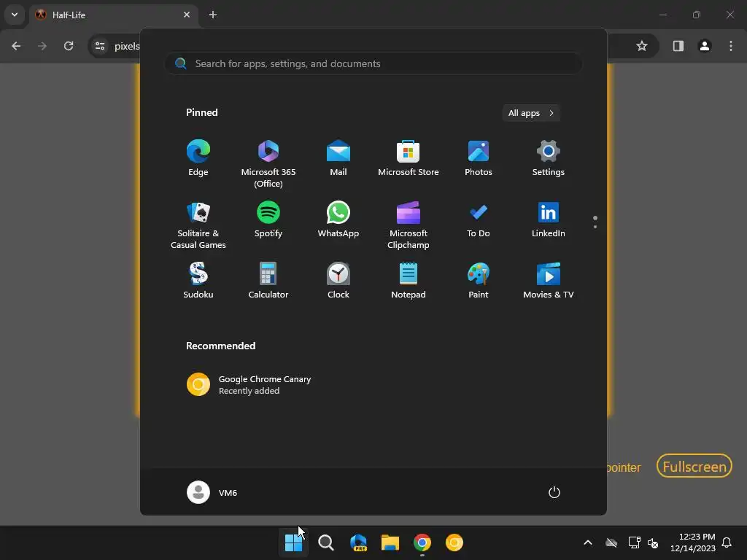
Task: Click the Start menu search field
Action: [373, 63]
